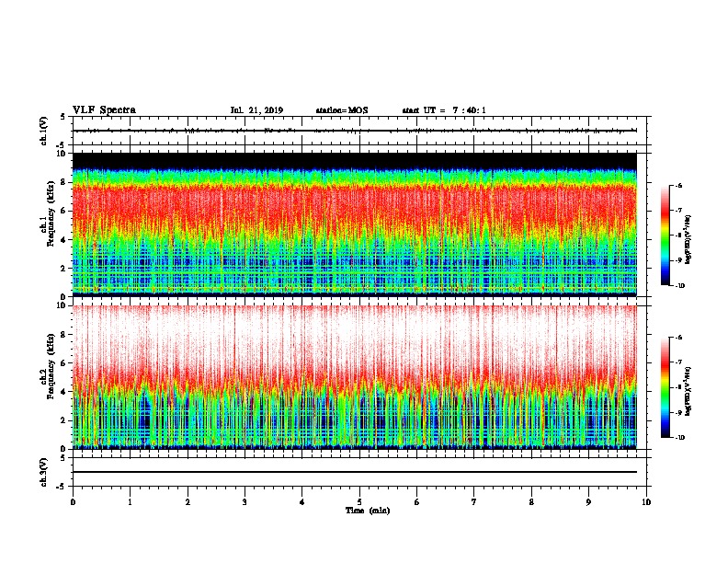Click the ch.1 waveform trace in top panel
The image size is (728, 563).
355,131
